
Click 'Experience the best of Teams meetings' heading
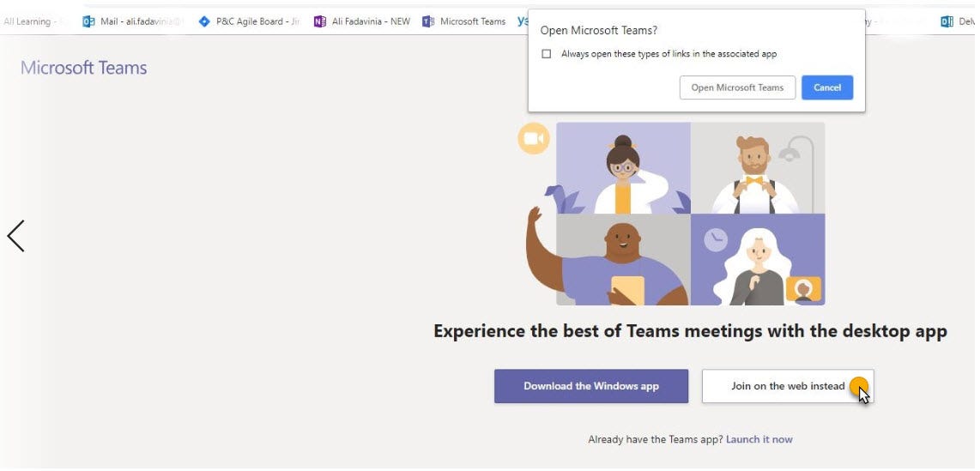(690, 330)
